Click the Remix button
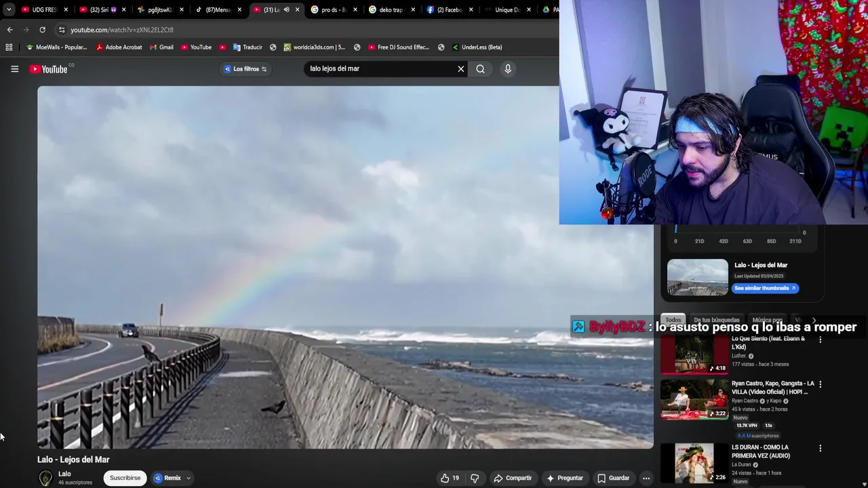This screenshot has width=868, height=488. point(167,478)
